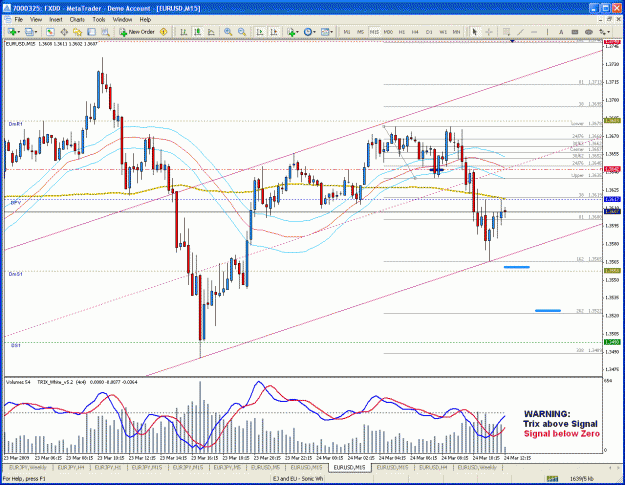Click the yellow Expert Advisors diamond icon
The image size is (625, 485).
point(163,32)
